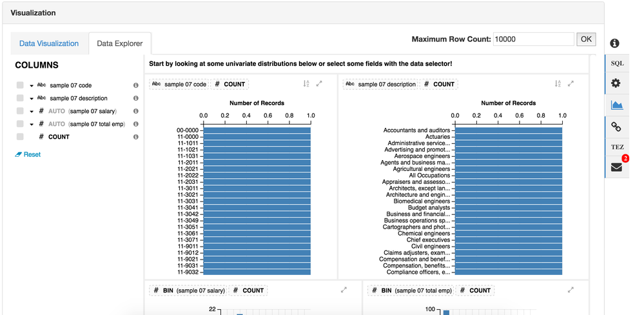Open the sample 07 total emp dropdown arrow
Image resolution: width=644 pixels, height=315 pixels.
[x=31, y=124]
